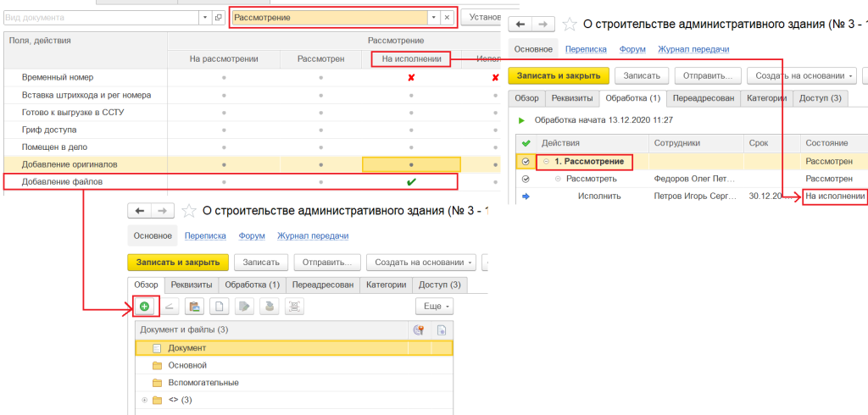Toggle red cross for Временный номер, На исполнении
The image size is (868, 415).
tap(411, 77)
